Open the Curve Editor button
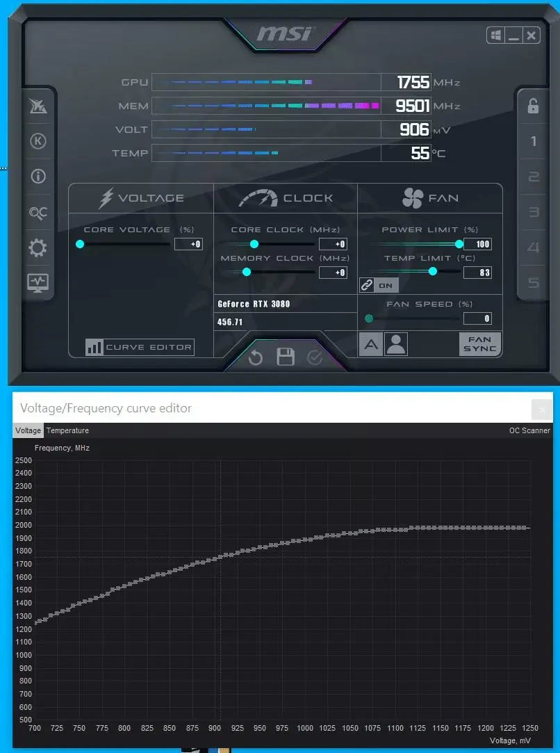Screen dimensions: 560x753 pos(140,347)
